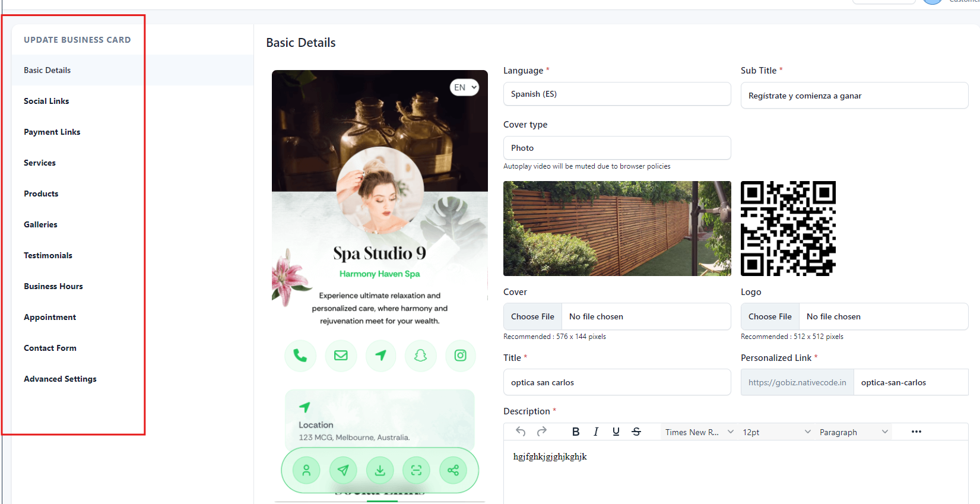Screen dimensions: 980x504
Task: Click the Snapchat icon in preview
Action: (x=420, y=356)
